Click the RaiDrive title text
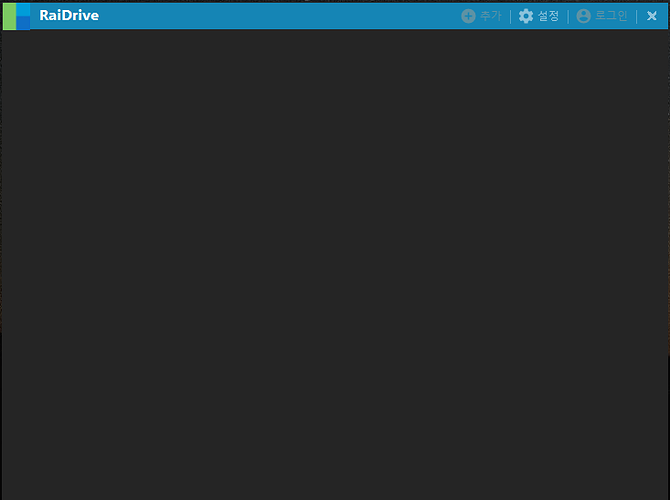This screenshot has width=670, height=500. click(69, 15)
